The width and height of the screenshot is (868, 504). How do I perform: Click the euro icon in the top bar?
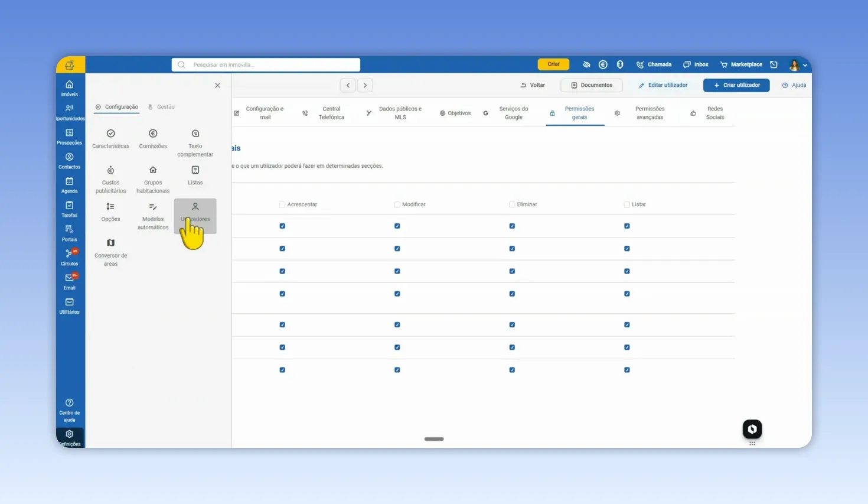pos(603,64)
